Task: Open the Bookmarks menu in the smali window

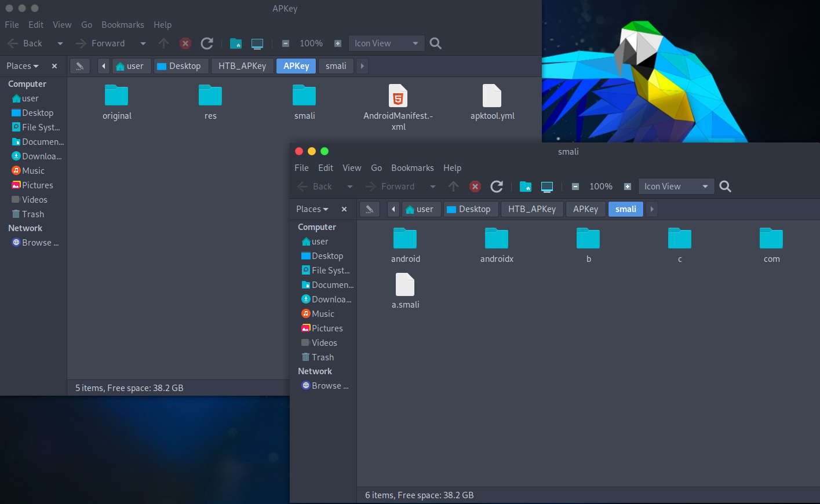Action: (x=412, y=167)
